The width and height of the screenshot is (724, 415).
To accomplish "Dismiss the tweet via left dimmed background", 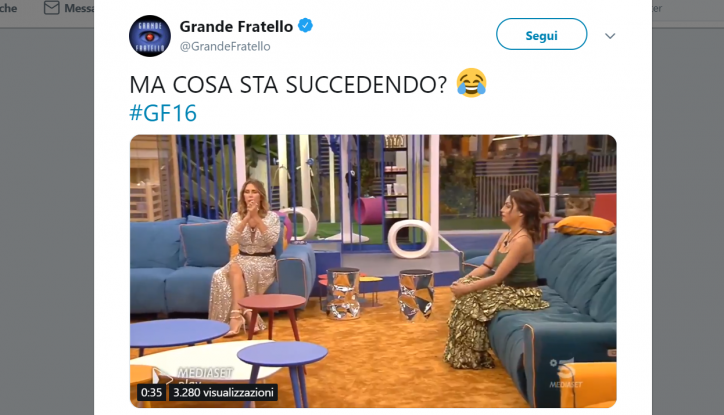I will 47,222.
